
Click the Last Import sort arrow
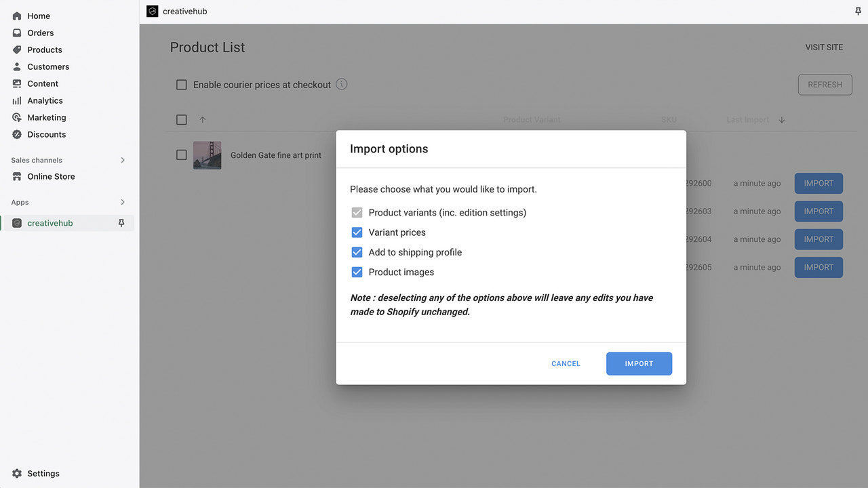[x=781, y=119]
